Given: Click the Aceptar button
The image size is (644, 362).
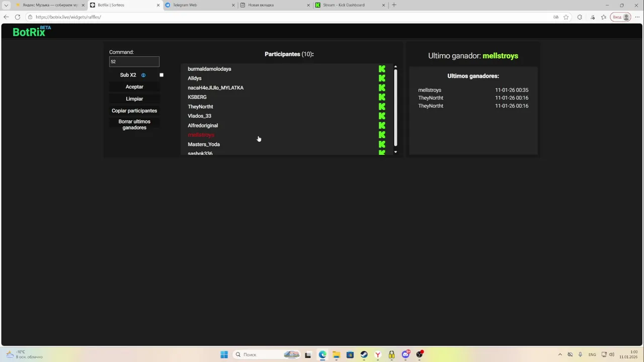Looking at the screenshot, I should 134,87.
